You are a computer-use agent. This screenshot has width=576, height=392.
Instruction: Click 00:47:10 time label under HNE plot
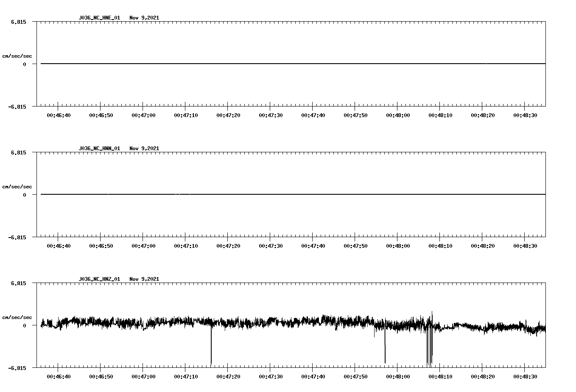(x=186, y=115)
